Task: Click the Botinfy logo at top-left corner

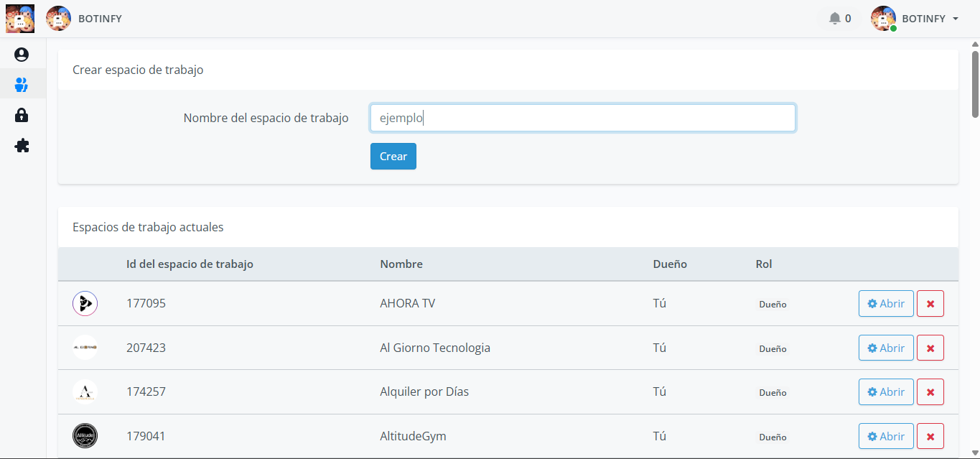Action: pyautogui.click(x=19, y=19)
